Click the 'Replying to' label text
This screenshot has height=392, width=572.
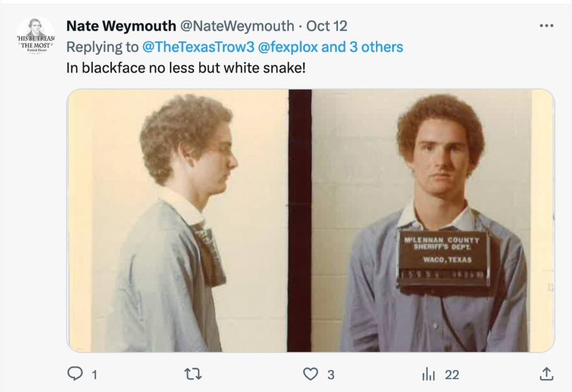point(103,47)
